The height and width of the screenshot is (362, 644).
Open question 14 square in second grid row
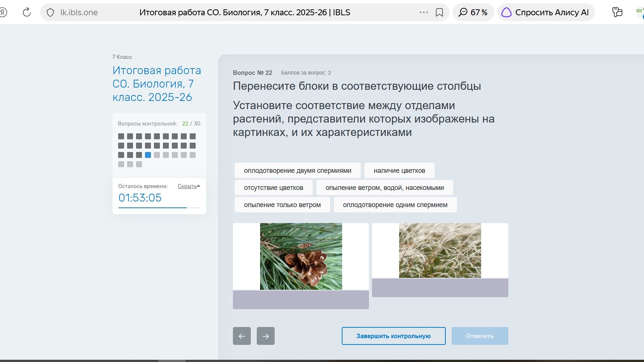(157, 146)
